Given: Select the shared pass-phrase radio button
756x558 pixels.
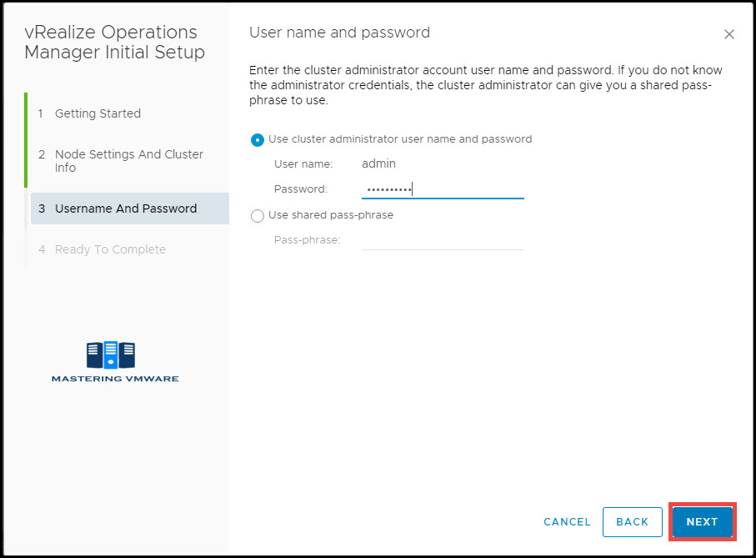Looking at the screenshot, I should click(258, 215).
